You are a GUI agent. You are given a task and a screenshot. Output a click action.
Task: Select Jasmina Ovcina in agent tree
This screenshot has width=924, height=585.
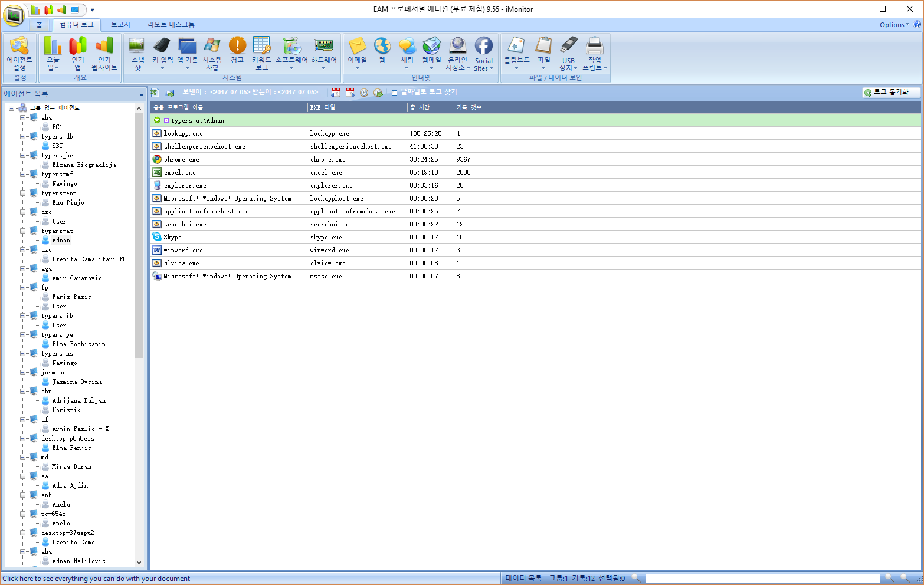coord(77,382)
